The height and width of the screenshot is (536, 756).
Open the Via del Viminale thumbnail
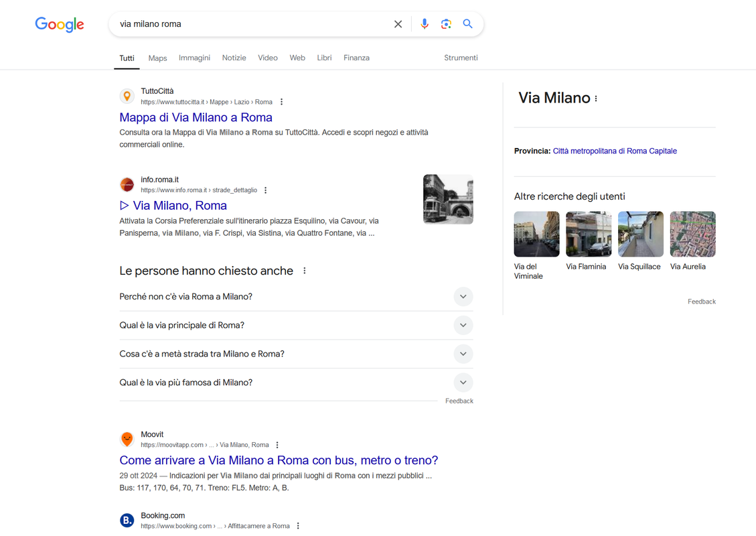536,234
